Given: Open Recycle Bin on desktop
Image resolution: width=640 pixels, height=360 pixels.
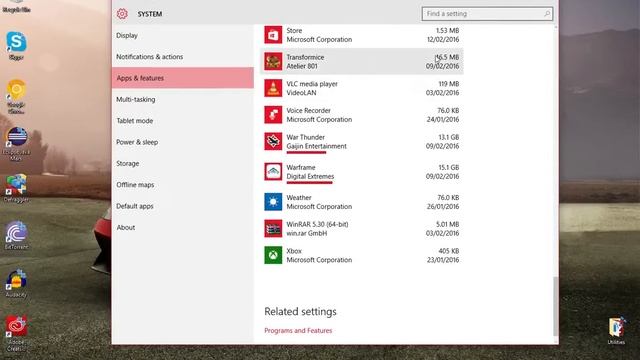Looking at the screenshot, I should tap(16, 7).
